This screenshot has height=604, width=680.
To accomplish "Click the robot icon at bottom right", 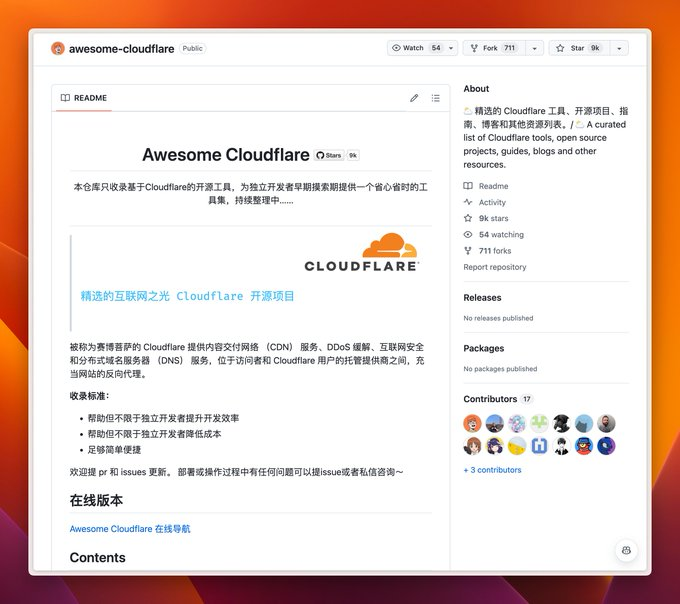I will click(x=626, y=550).
